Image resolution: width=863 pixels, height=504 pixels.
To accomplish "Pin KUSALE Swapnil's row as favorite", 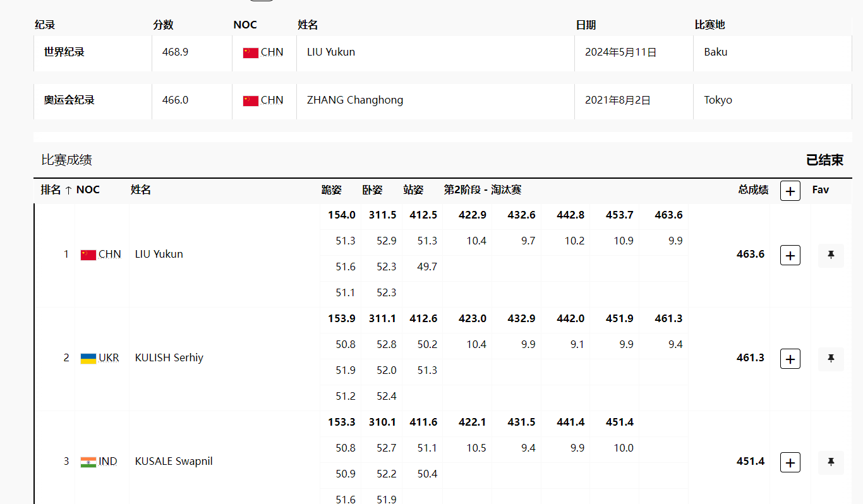I will pyautogui.click(x=831, y=462).
